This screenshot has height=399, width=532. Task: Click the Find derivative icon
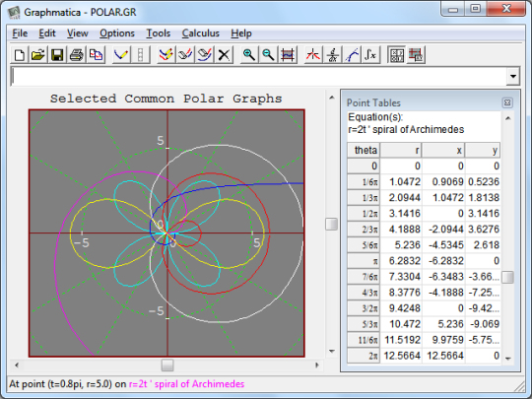click(x=333, y=54)
